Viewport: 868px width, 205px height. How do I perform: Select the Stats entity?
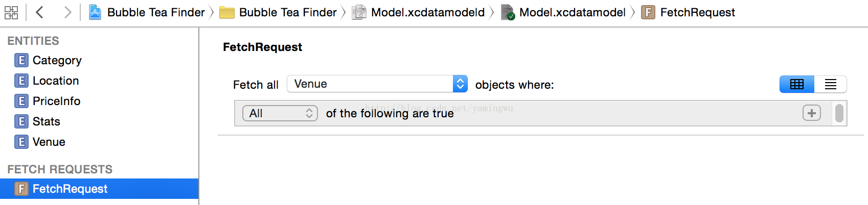[x=38, y=121]
